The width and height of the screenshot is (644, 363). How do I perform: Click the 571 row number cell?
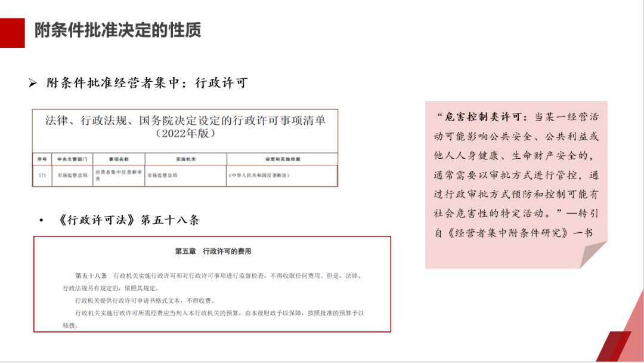pos(42,176)
